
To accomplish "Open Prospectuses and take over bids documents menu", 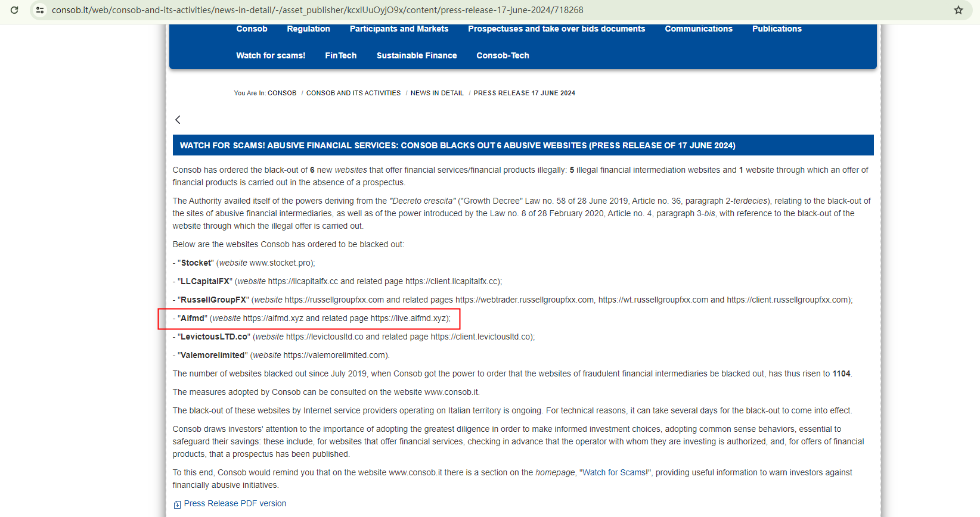I will point(557,29).
